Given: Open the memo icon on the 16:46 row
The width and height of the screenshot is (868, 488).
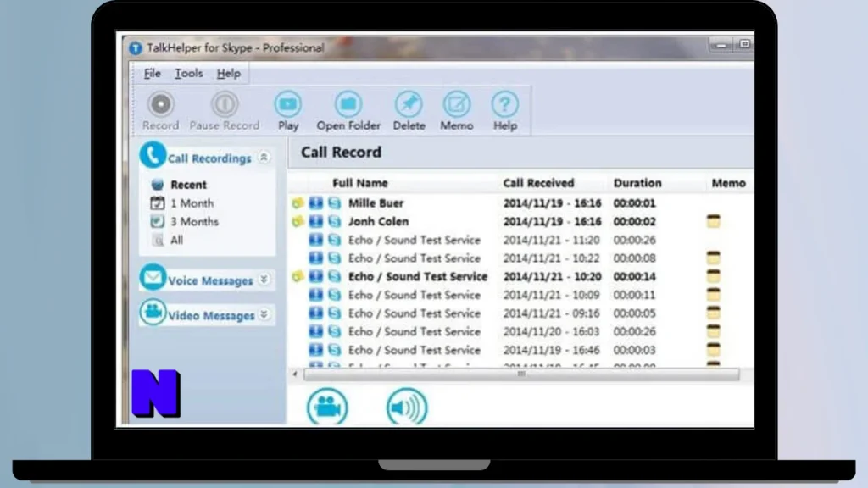Looking at the screenshot, I should [714, 350].
